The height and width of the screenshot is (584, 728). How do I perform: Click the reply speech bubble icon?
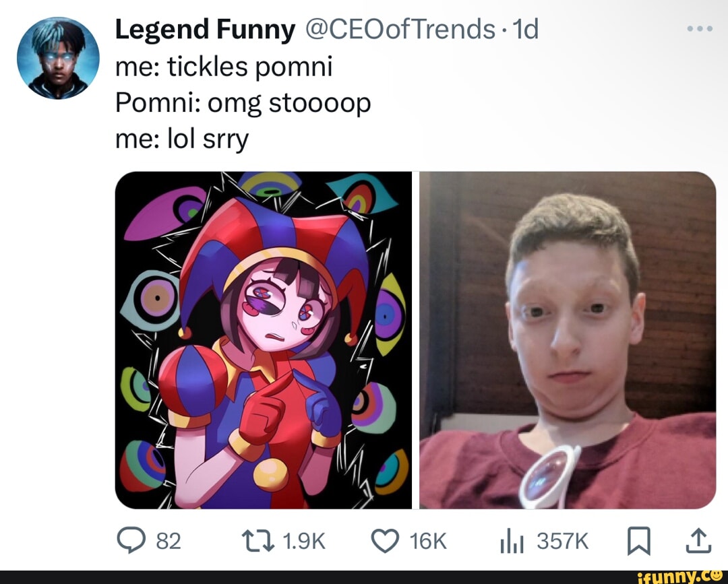[x=128, y=541]
